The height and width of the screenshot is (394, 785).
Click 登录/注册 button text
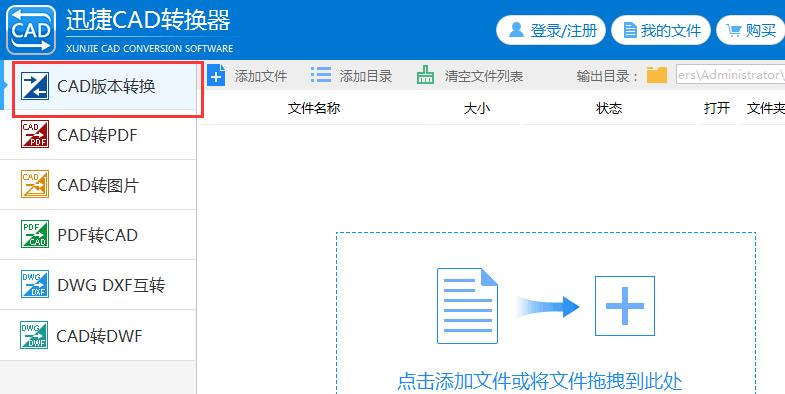[x=564, y=31]
